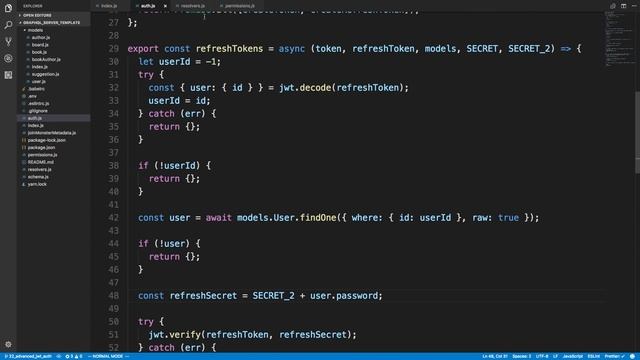The width and height of the screenshot is (640, 360).
Task: Open schema.js in the file tree
Action: [38, 177]
